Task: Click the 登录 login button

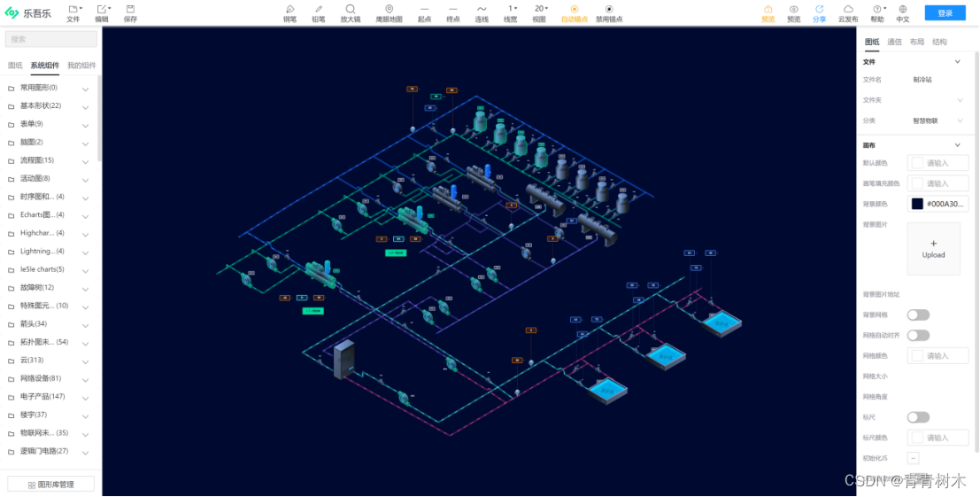Action: pyautogui.click(x=945, y=13)
